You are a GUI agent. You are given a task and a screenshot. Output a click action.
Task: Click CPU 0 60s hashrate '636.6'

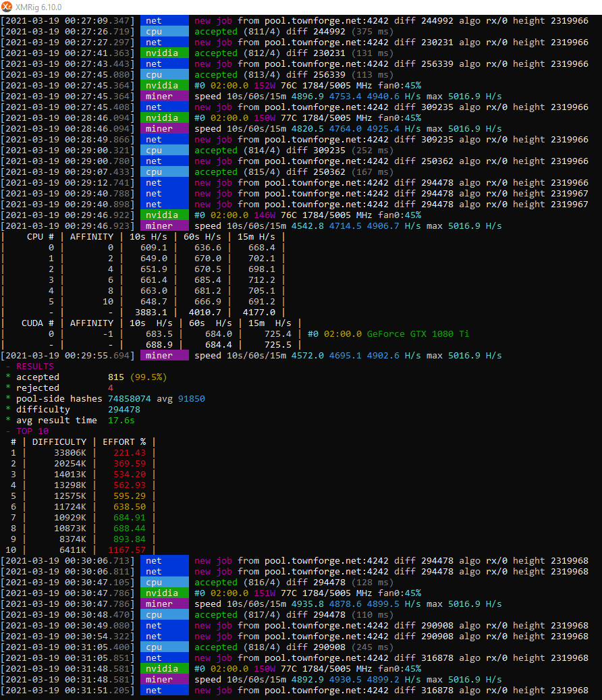[x=207, y=247]
